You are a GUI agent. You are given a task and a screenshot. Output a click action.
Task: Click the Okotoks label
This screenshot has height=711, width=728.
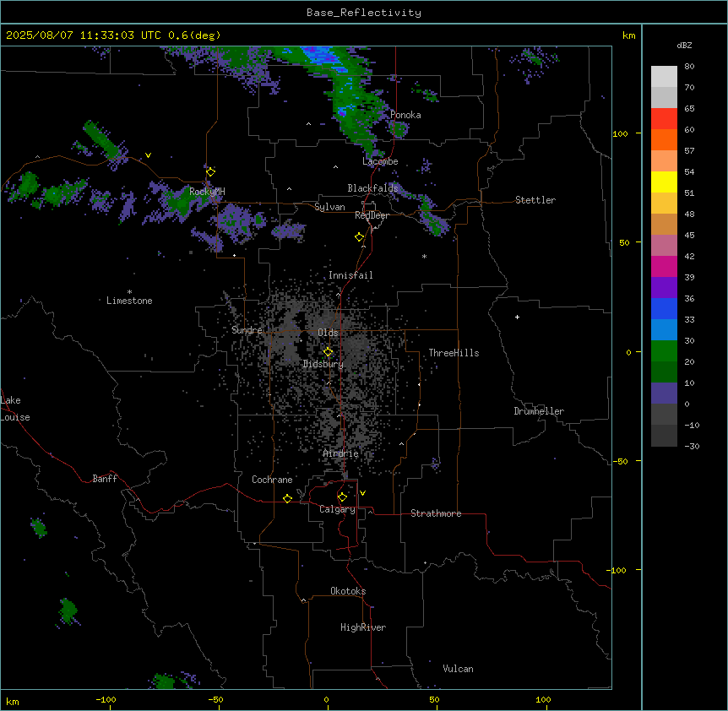coord(348,591)
